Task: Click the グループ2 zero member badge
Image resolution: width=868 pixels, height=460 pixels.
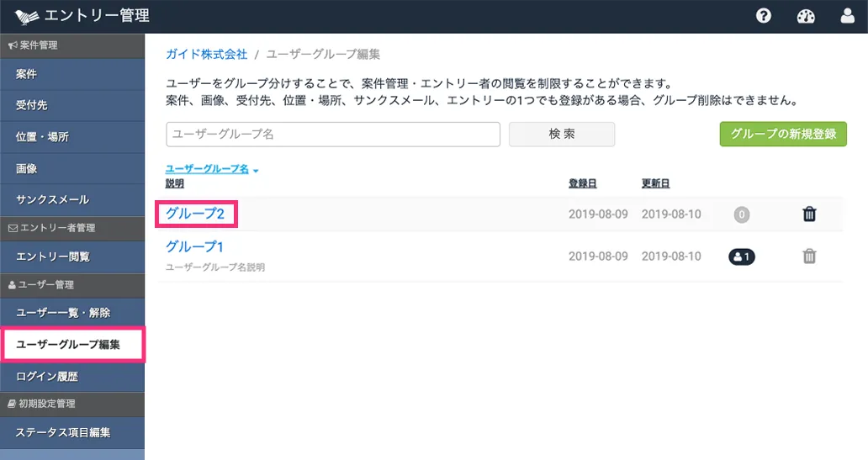Action: click(741, 214)
